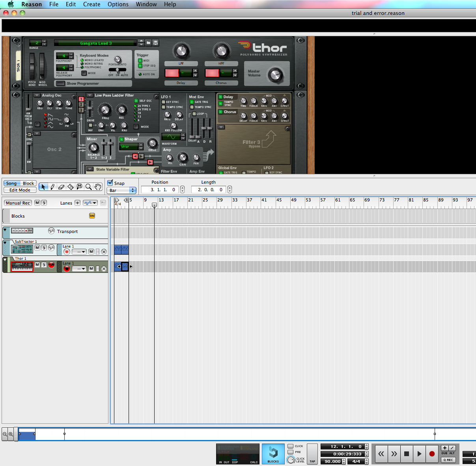Open the Snap value Bar dropdown
Viewport: 476px width, 466px height.
(x=121, y=190)
